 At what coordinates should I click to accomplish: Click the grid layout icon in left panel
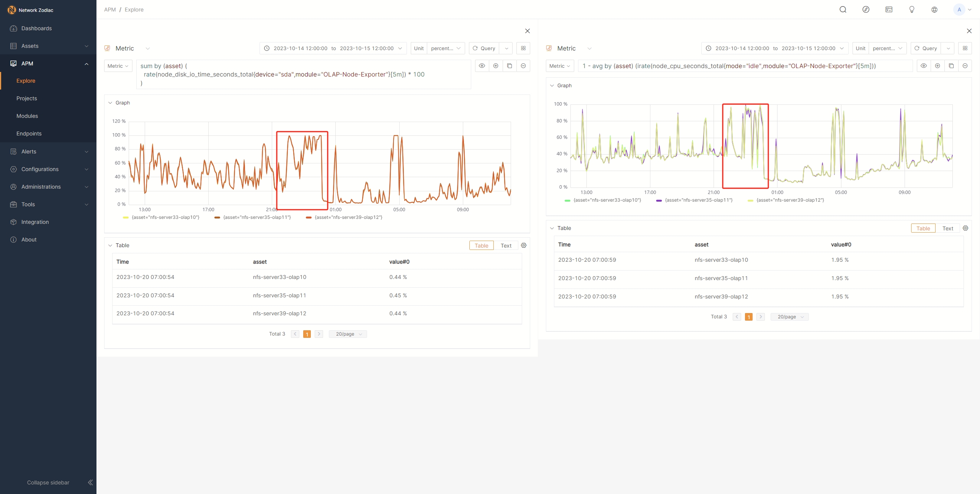[523, 48]
